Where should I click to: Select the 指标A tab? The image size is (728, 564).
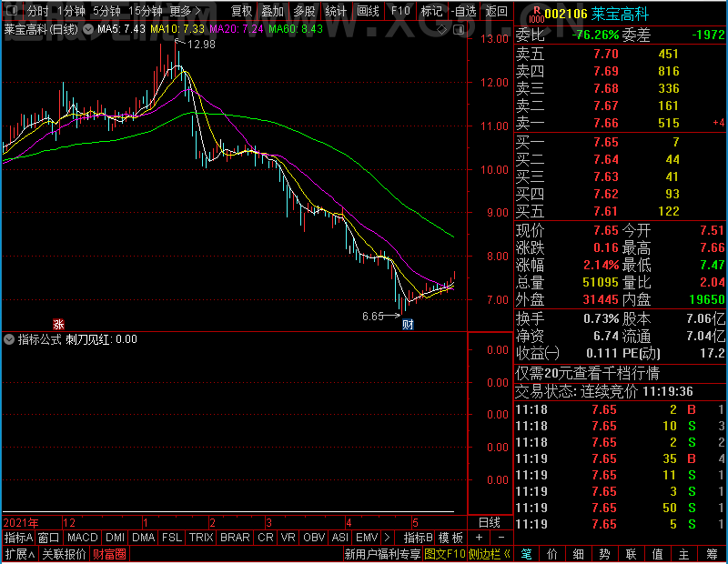[18, 538]
